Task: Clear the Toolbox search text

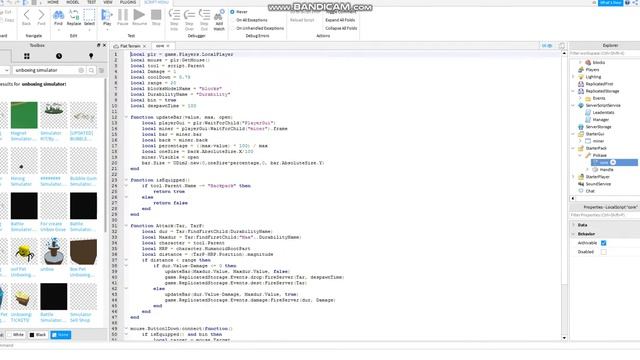Action: point(81,70)
